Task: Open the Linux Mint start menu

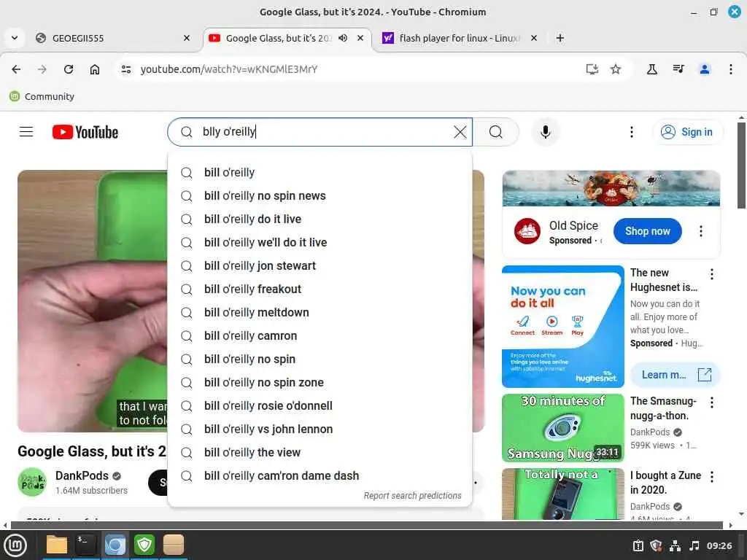Action: point(15,545)
